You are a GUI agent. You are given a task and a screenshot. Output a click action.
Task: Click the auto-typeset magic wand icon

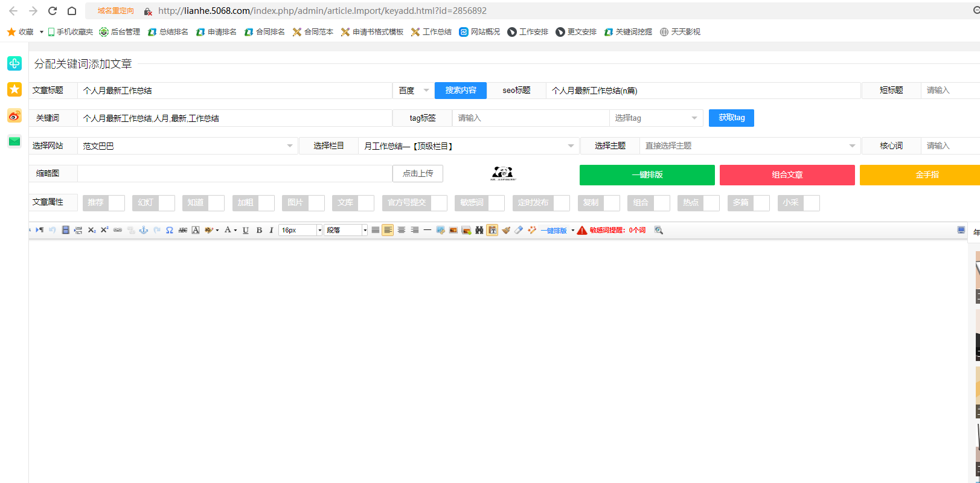pyautogui.click(x=532, y=230)
